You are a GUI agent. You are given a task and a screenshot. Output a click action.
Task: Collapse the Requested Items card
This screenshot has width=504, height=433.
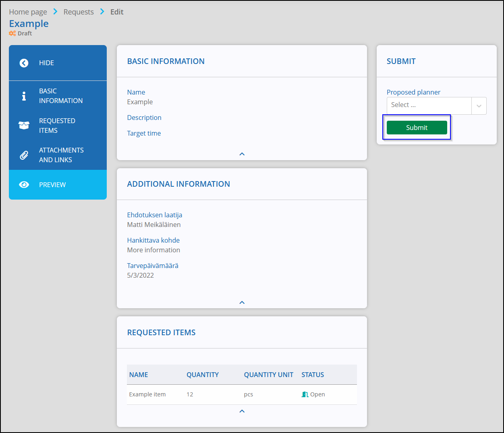click(x=242, y=411)
